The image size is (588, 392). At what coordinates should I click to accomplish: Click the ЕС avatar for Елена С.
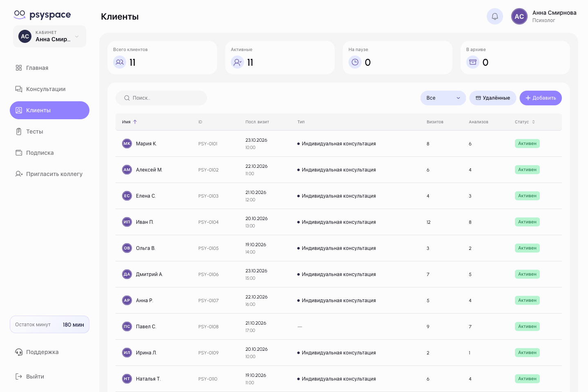click(x=127, y=196)
